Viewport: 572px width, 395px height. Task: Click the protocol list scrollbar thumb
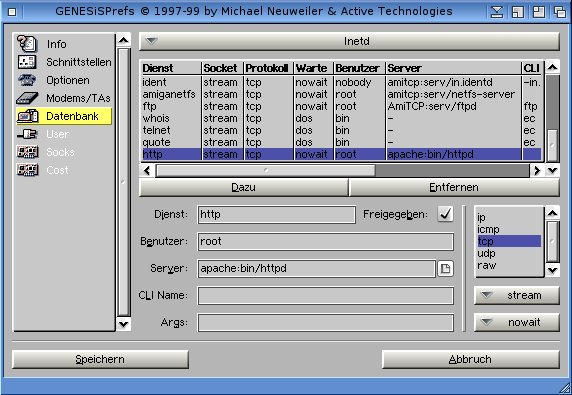coord(552,241)
